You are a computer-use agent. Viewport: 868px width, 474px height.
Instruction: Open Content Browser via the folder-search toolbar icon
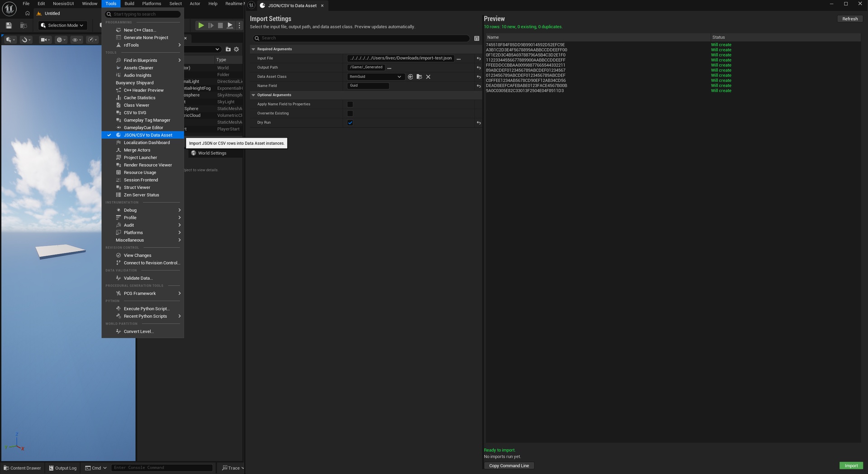[24, 25]
